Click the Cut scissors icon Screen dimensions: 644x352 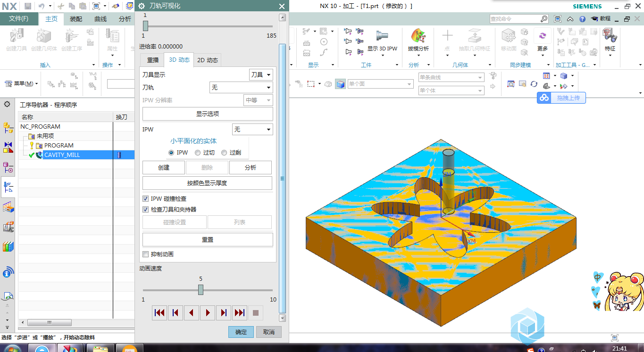pyautogui.click(x=61, y=6)
